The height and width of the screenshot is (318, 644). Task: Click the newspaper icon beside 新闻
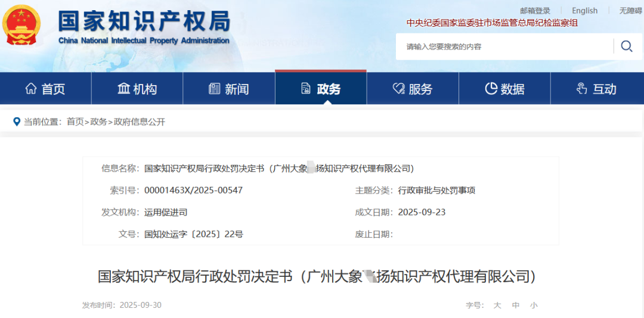click(x=215, y=89)
